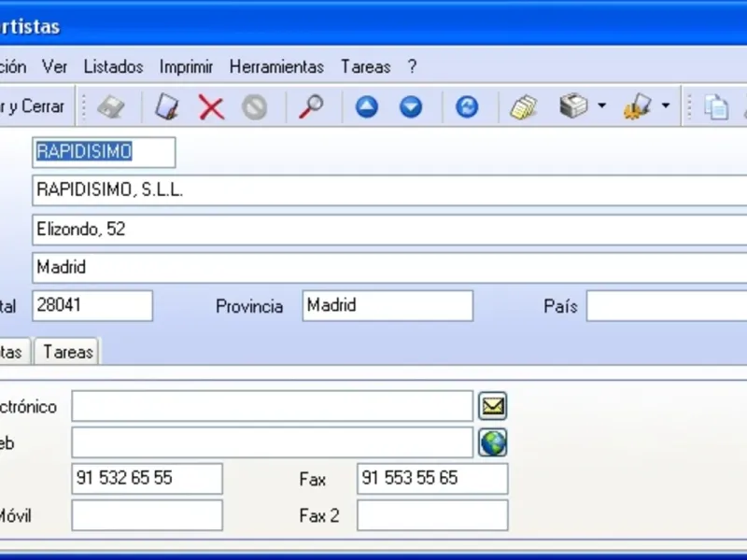Click the printer icon

(573, 106)
